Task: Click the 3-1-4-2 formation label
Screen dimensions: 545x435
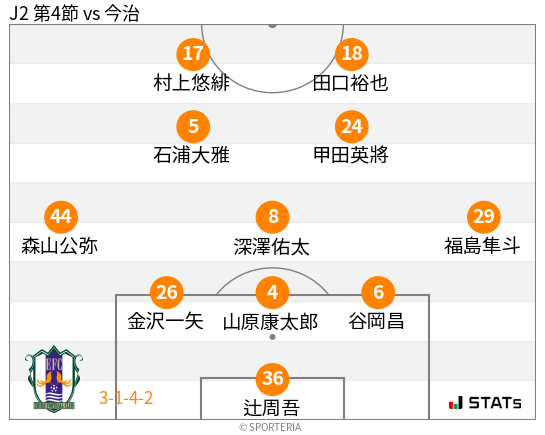Action: [126, 398]
